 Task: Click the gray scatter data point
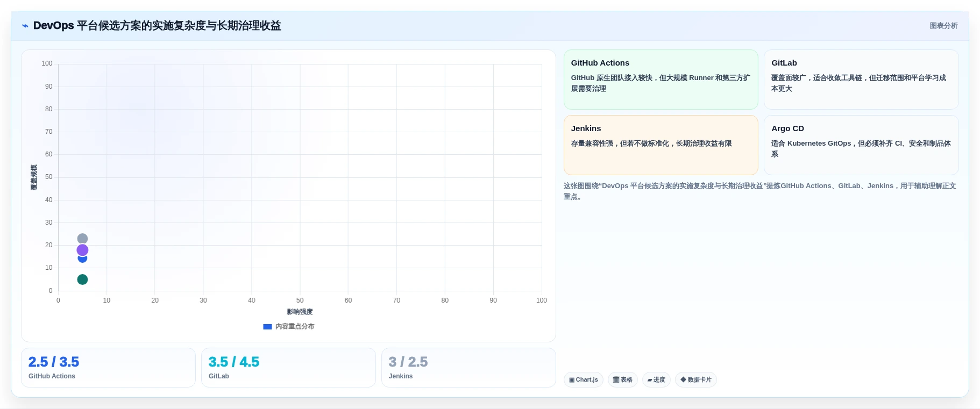(x=82, y=239)
